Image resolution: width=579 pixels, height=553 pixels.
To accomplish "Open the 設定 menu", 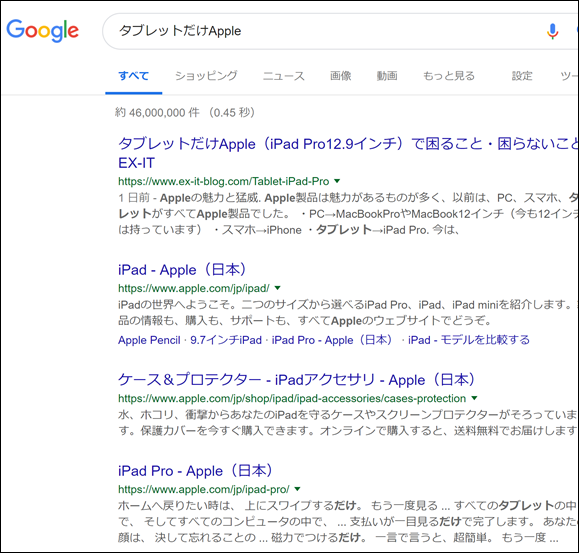I will (522, 76).
